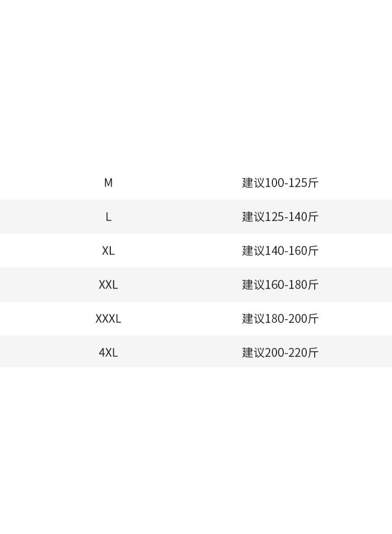Select the 建议160-180斤 weight recommendation
This screenshot has height=534, width=392.
coord(280,285)
